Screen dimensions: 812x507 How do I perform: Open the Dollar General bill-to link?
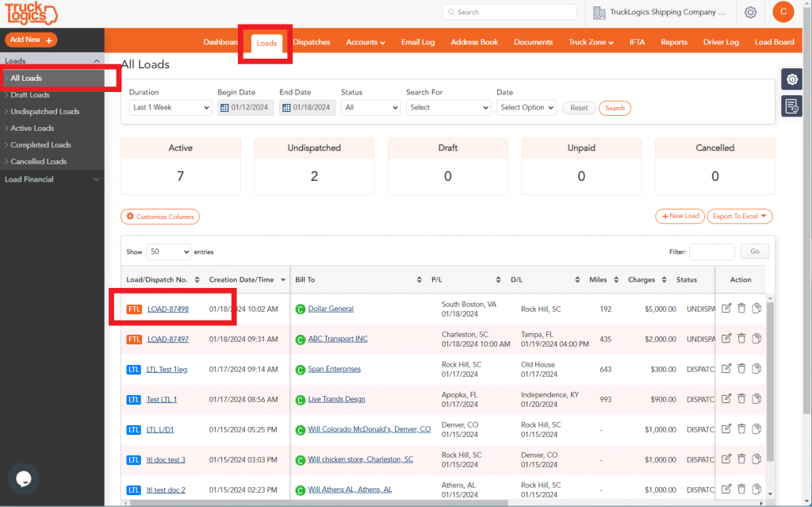tap(331, 309)
